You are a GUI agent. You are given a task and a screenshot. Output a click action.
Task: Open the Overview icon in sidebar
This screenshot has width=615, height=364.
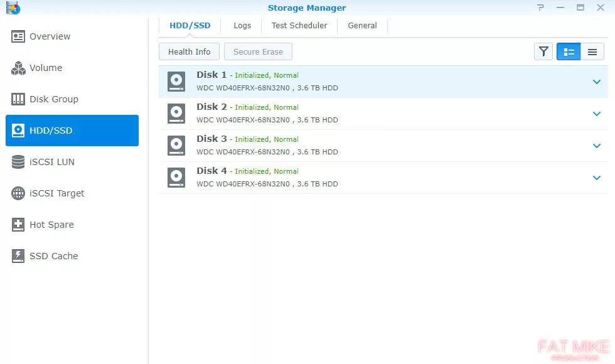(18, 36)
